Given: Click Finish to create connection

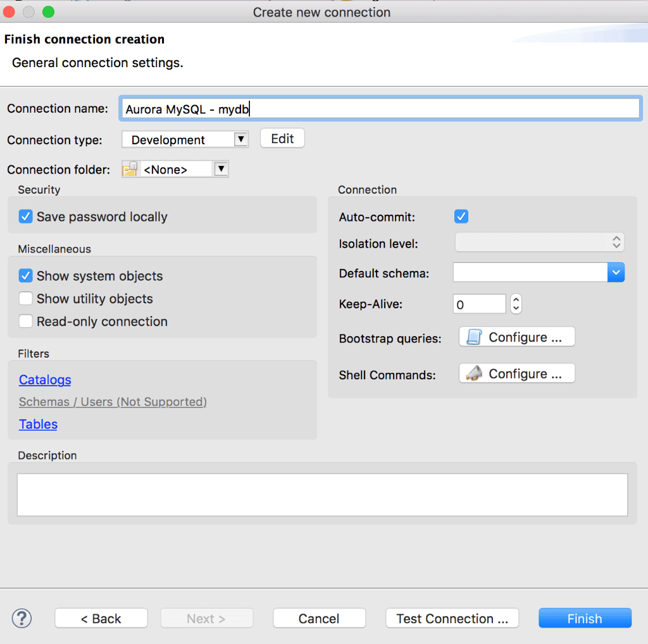Looking at the screenshot, I should pyautogui.click(x=585, y=619).
